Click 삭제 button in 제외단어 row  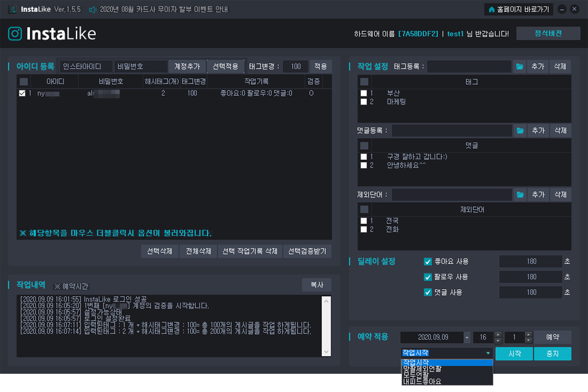point(560,195)
